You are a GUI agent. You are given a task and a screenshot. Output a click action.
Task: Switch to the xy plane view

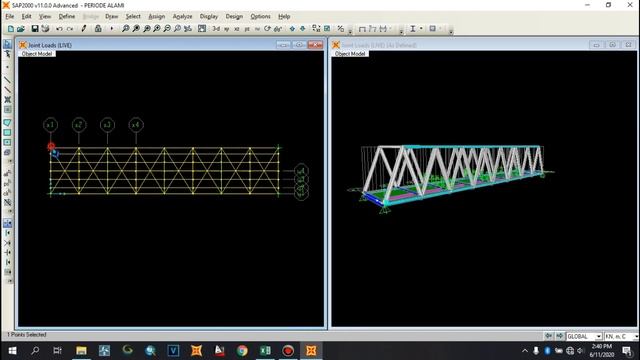click(x=227, y=29)
